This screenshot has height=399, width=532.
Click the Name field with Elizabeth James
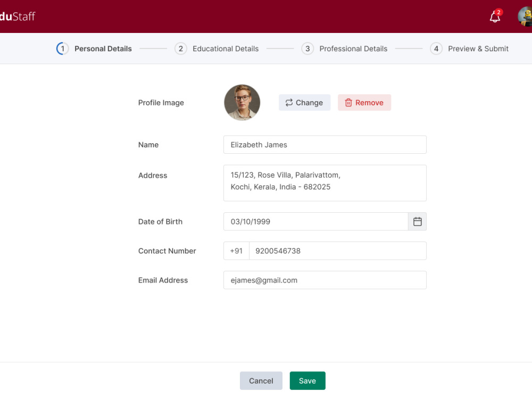[x=325, y=145]
